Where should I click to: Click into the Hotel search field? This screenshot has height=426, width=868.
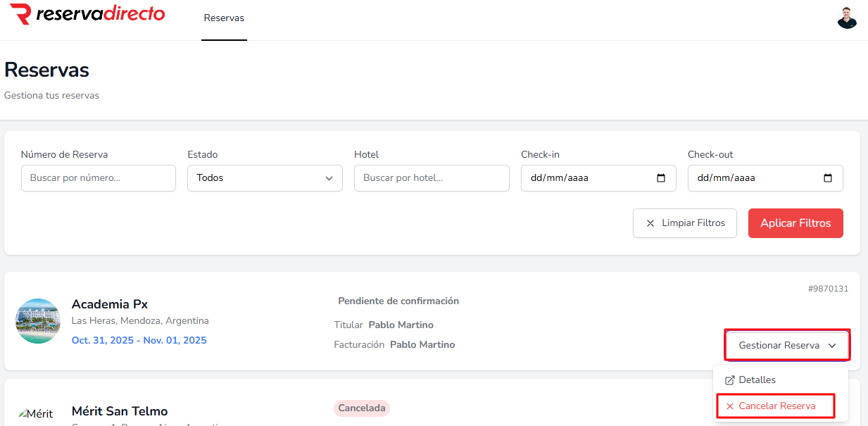[x=432, y=178]
